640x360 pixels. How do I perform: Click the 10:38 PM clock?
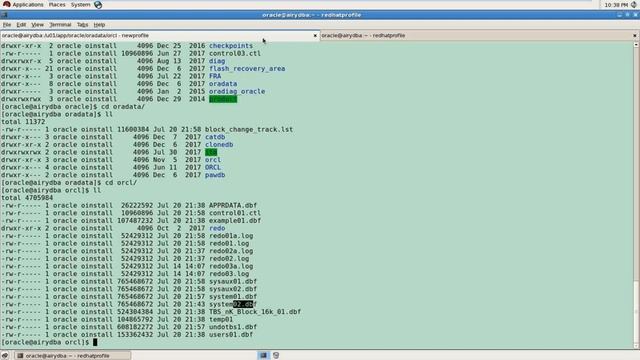616,5
